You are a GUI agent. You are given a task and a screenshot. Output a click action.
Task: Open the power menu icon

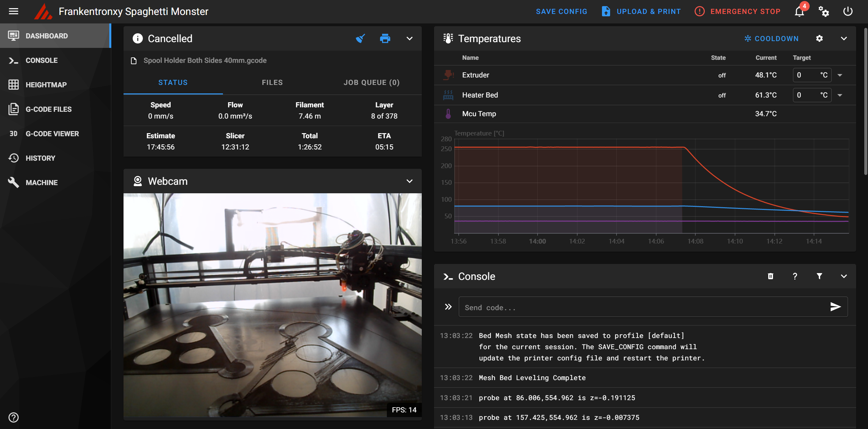[x=848, y=12]
